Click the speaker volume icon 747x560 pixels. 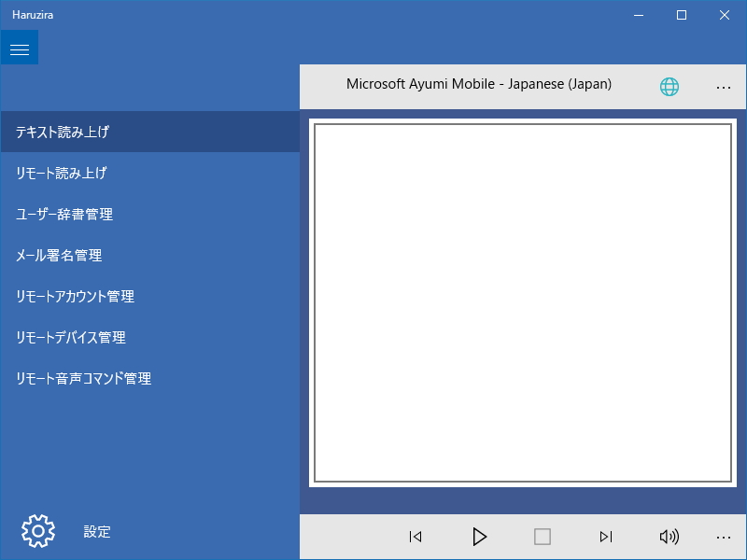pos(669,537)
